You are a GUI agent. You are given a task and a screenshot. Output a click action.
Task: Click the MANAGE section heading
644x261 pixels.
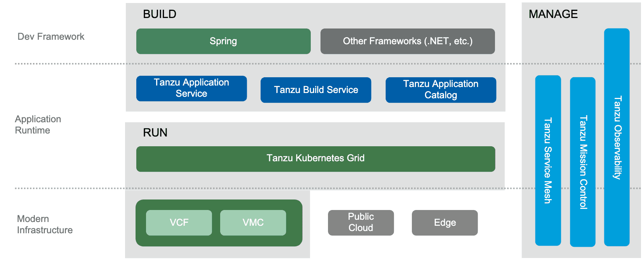(x=553, y=14)
